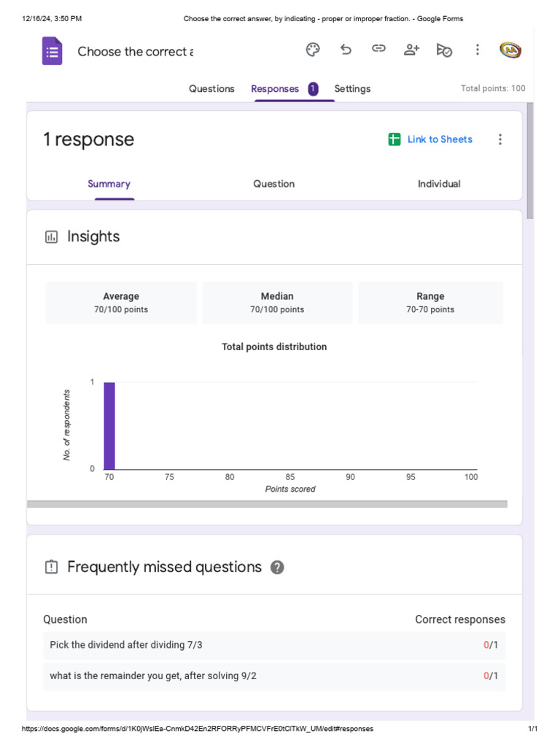The width and height of the screenshot is (560, 747).
Task: Click the page's vertical scrollbar
Action: (530, 160)
